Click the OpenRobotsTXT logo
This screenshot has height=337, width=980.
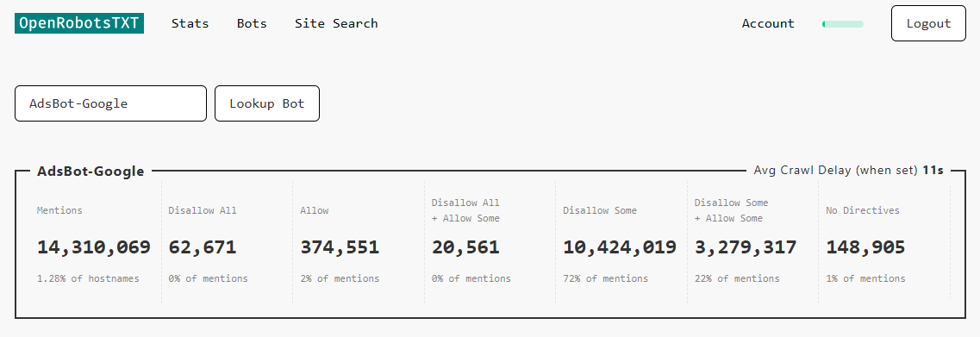tap(79, 24)
